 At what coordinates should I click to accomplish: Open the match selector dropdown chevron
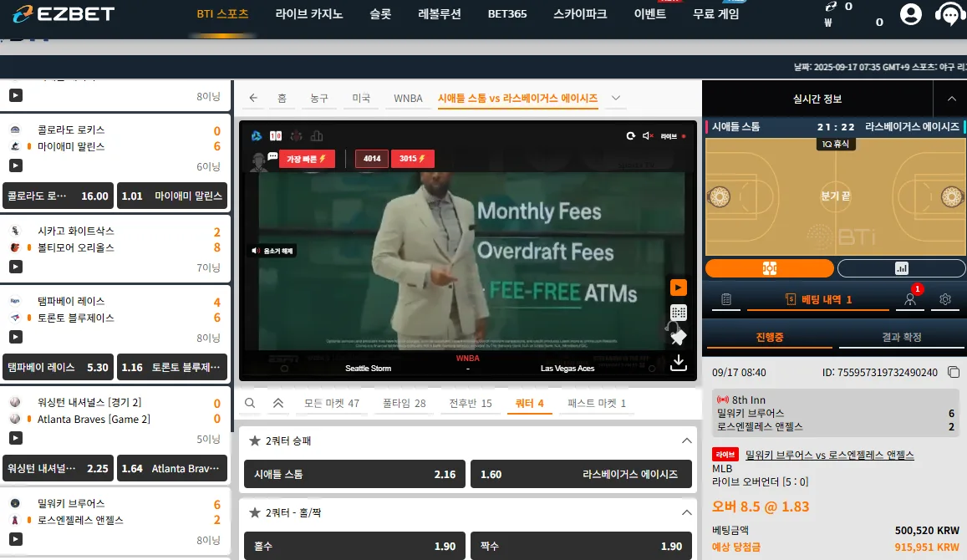click(x=615, y=98)
